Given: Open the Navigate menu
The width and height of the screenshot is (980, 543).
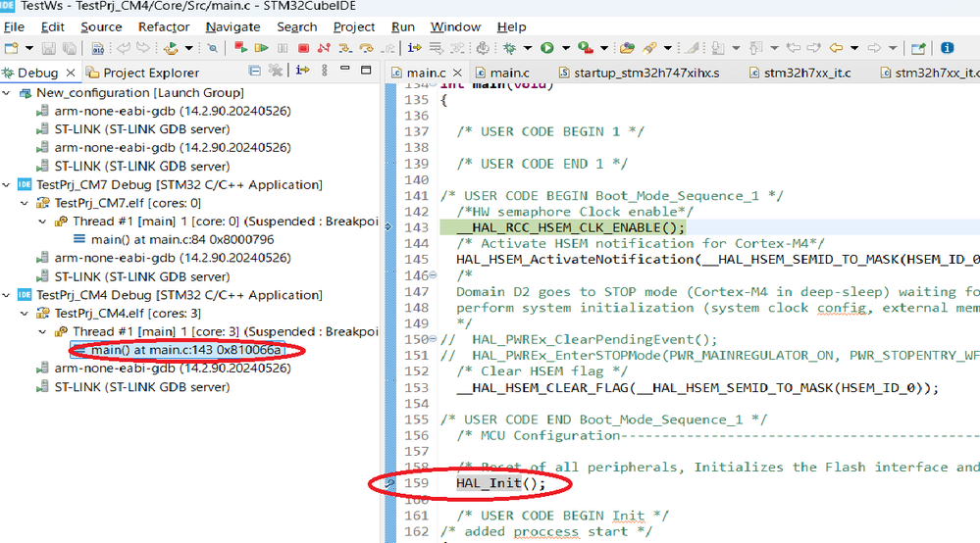Looking at the screenshot, I should (x=233, y=26).
